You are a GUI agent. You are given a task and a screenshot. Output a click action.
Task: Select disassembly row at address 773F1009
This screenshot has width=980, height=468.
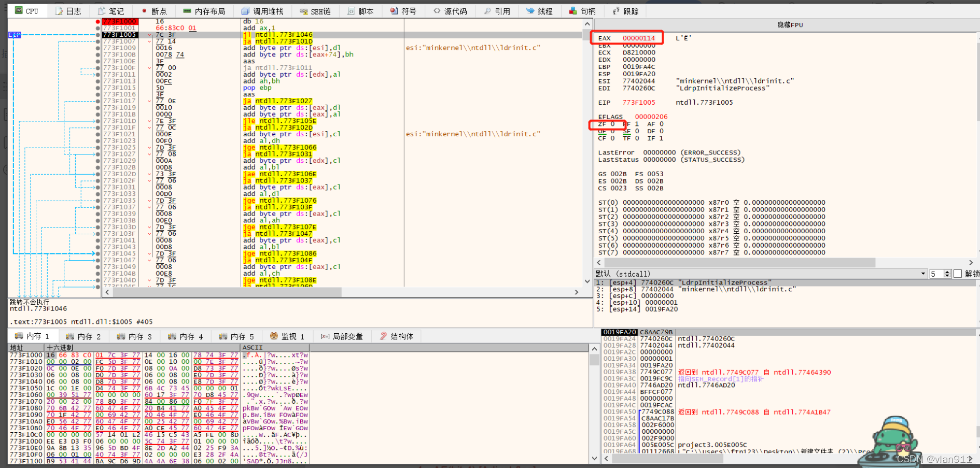342,48
